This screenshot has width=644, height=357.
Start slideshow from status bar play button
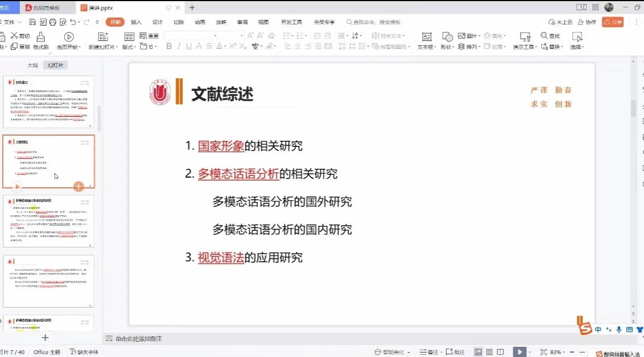[x=519, y=352]
